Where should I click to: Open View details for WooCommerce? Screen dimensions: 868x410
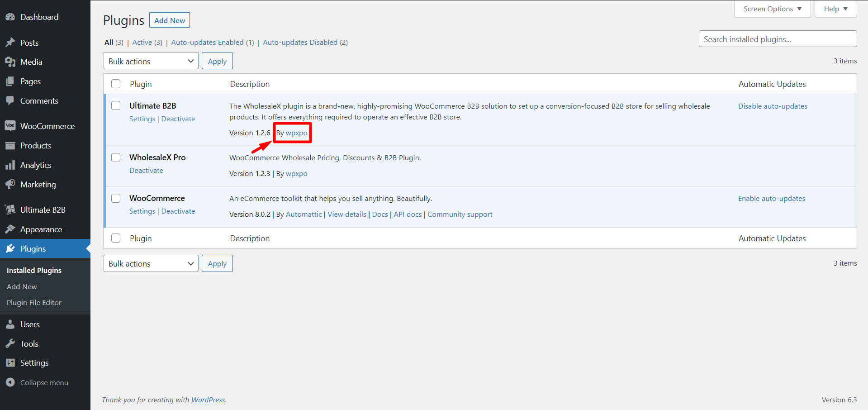click(347, 214)
